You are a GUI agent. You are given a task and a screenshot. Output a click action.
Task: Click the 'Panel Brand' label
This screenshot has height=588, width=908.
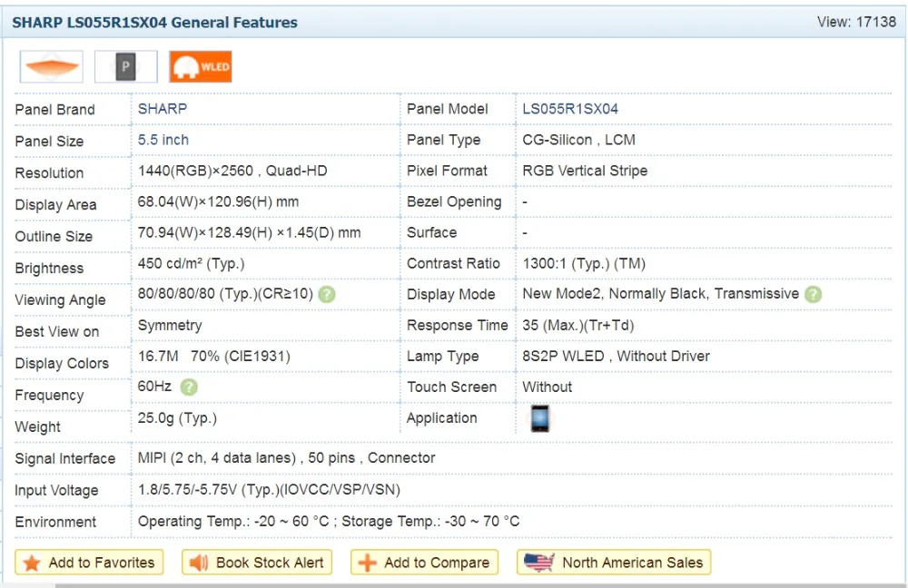55,110
